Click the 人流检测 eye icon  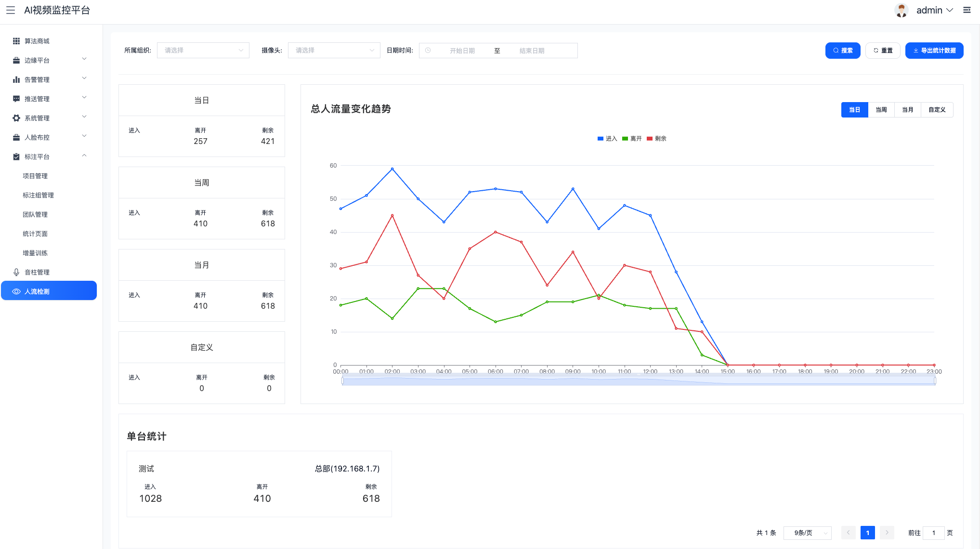click(x=16, y=291)
